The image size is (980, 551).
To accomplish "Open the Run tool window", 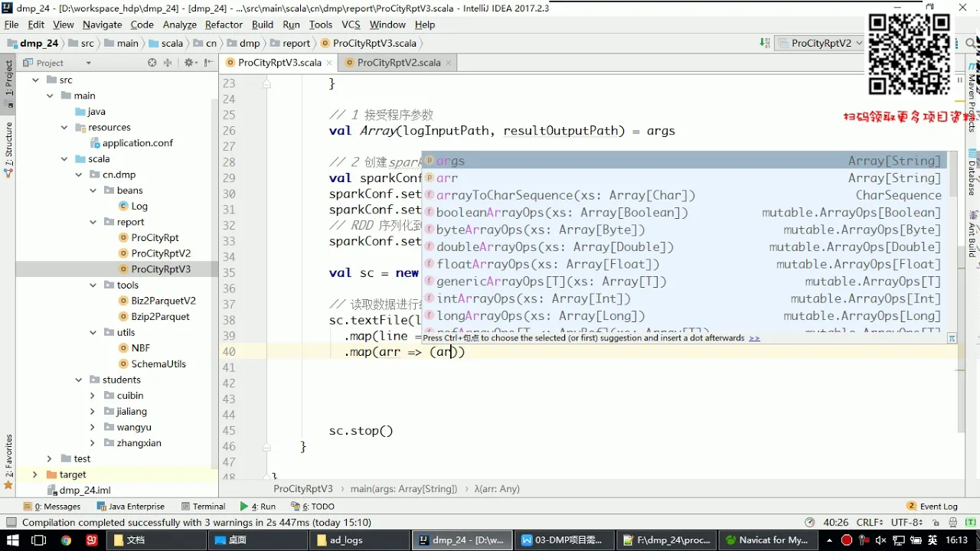I will coord(258,506).
